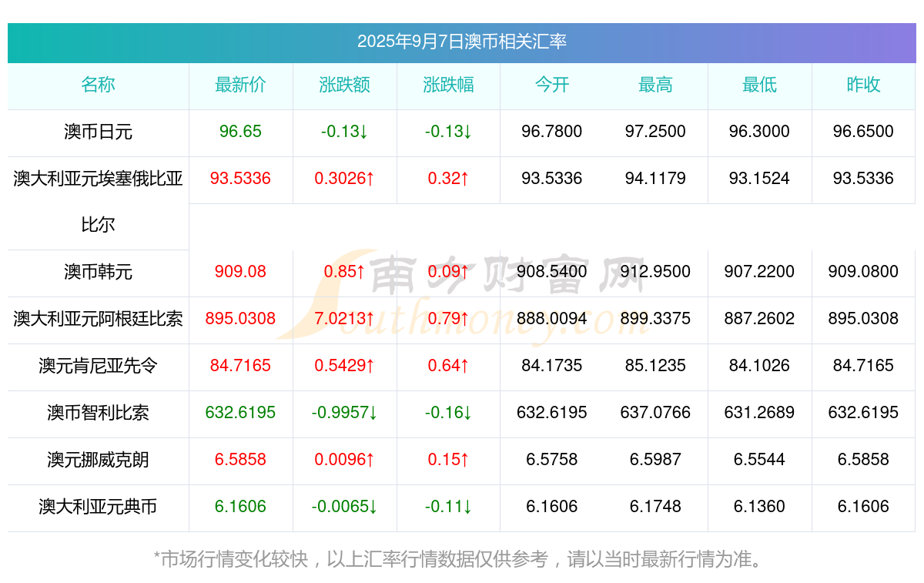Viewport: 924px width, 583px height.
Task: Click change percent -0.16↓
Action: tap(448, 412)
